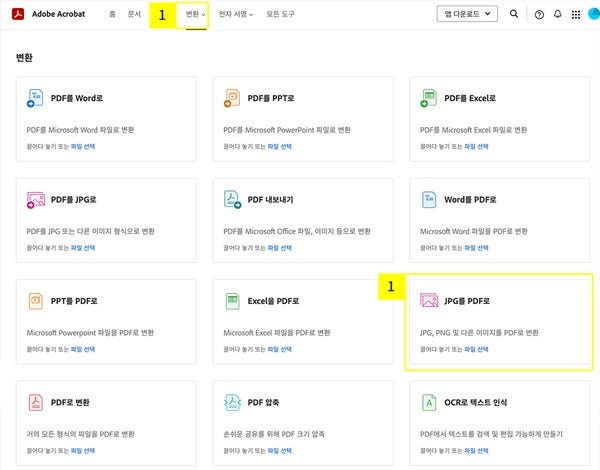Image resolution: width=600 pixels, height=470 pixels.
Task: Click the PDF로 변환 icon
Action: pos(36,402)
